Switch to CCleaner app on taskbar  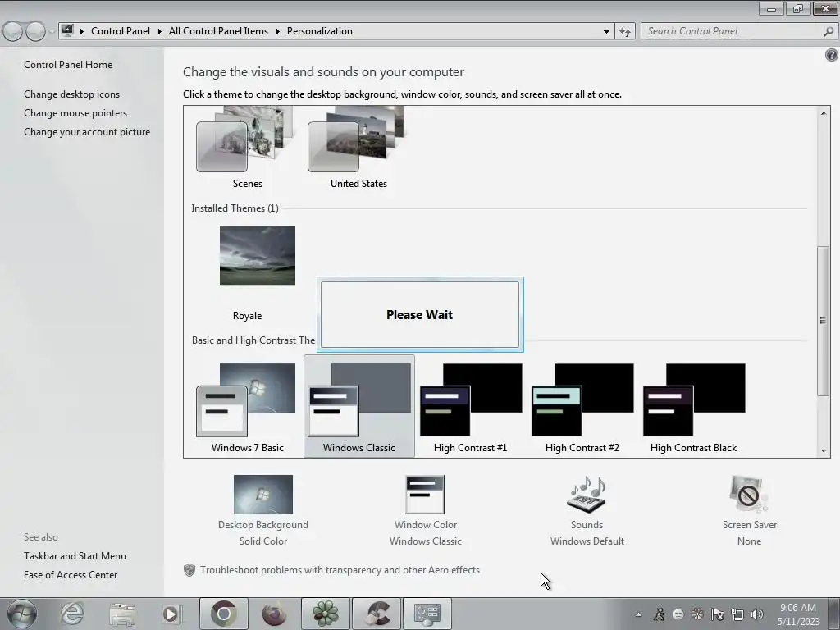click(377, 614)
